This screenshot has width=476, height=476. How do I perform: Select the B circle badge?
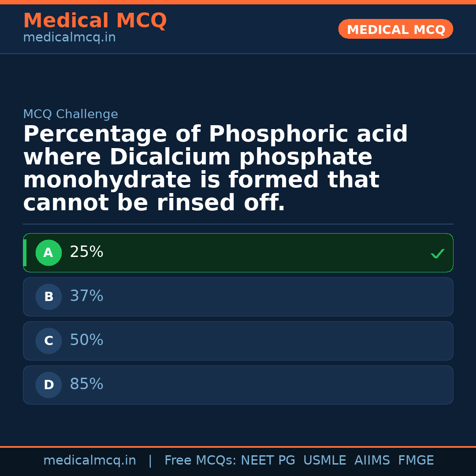point(48,297)
